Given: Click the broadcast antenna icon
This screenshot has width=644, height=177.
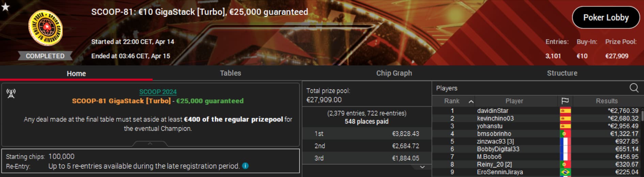Looking at the screenshot, I should coord(11,93).
